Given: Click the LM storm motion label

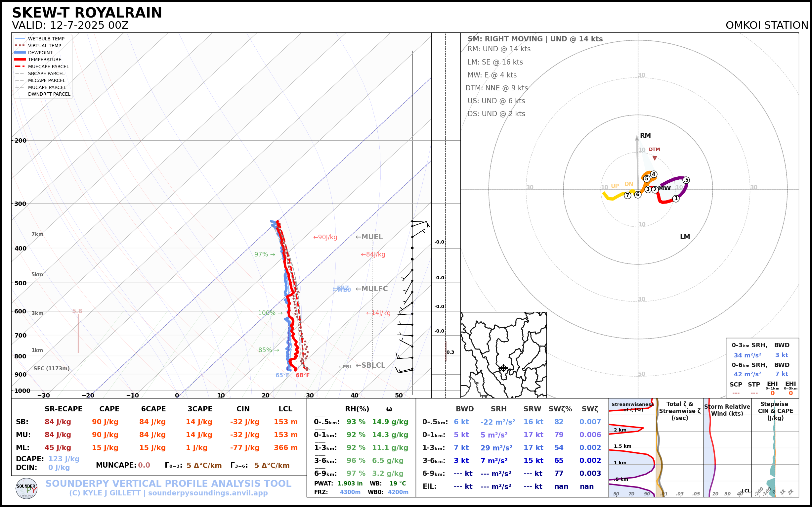Looking at the screenshot, I should 685,237.
